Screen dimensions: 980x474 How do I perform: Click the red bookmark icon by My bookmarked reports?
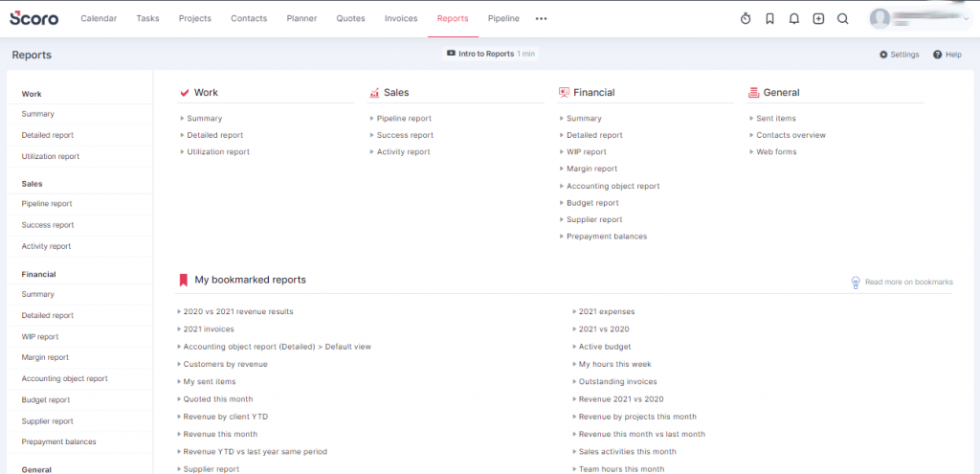[184, 281]
